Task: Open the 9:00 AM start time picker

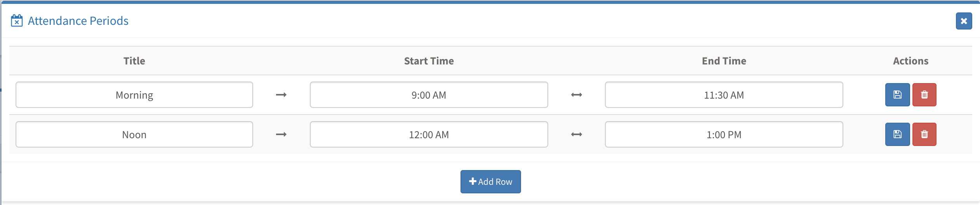Action: pos(429,95)
